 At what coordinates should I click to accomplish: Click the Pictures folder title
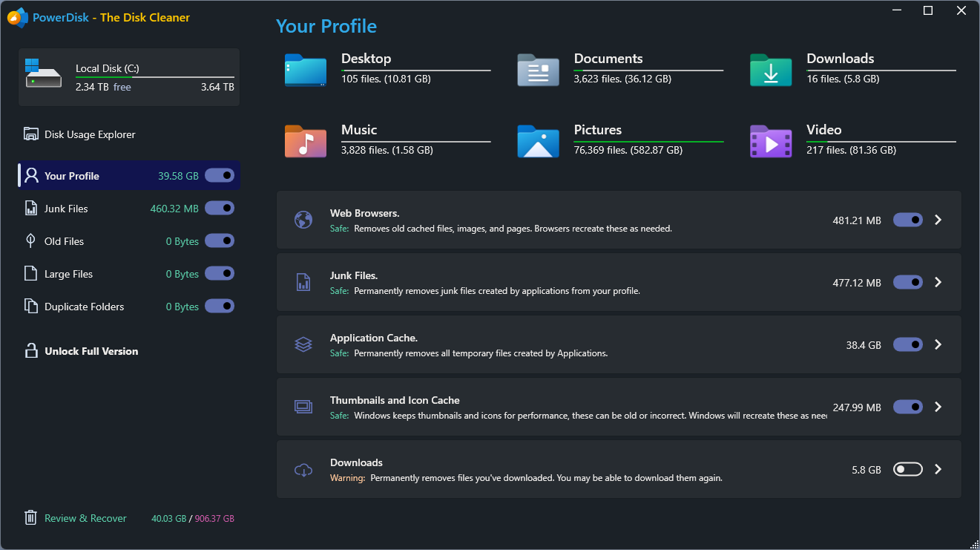click(598, 130)
